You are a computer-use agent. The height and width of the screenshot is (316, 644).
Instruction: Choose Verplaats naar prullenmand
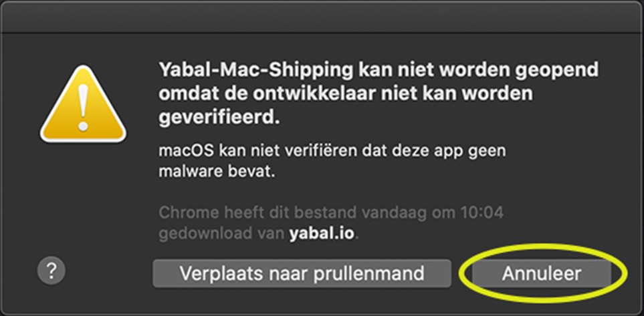pos(302,273)
